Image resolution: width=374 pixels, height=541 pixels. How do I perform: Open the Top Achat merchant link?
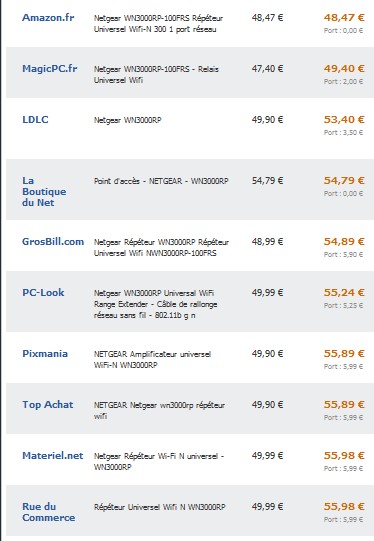tap(48, 404)
